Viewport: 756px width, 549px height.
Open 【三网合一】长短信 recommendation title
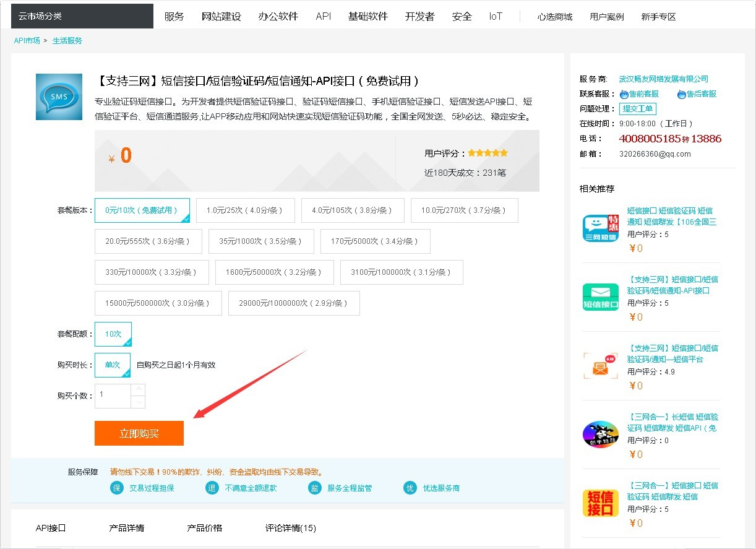click(673, 422)
